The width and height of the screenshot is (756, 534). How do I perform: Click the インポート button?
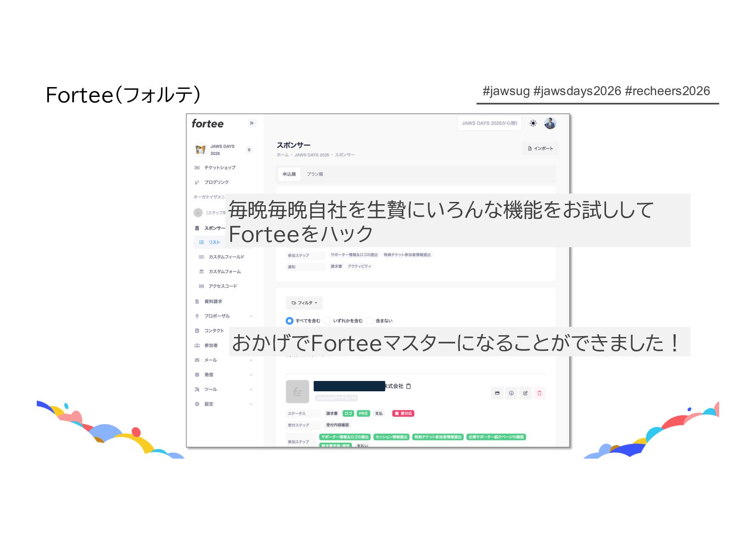pyautogui.click(x=540, y=149)
